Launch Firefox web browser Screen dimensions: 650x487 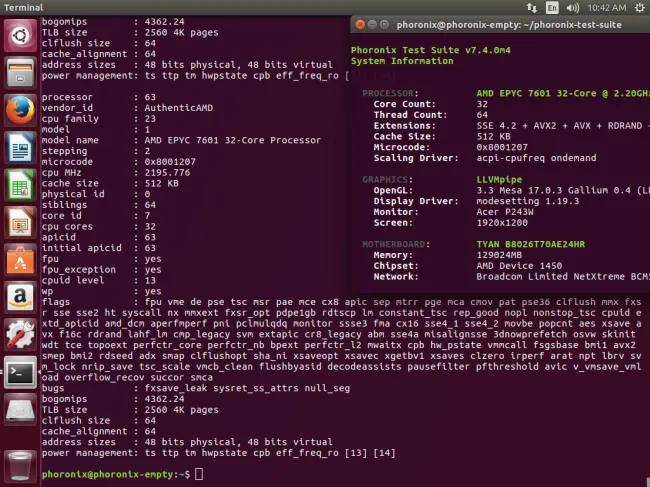click(x=20, y=110)
